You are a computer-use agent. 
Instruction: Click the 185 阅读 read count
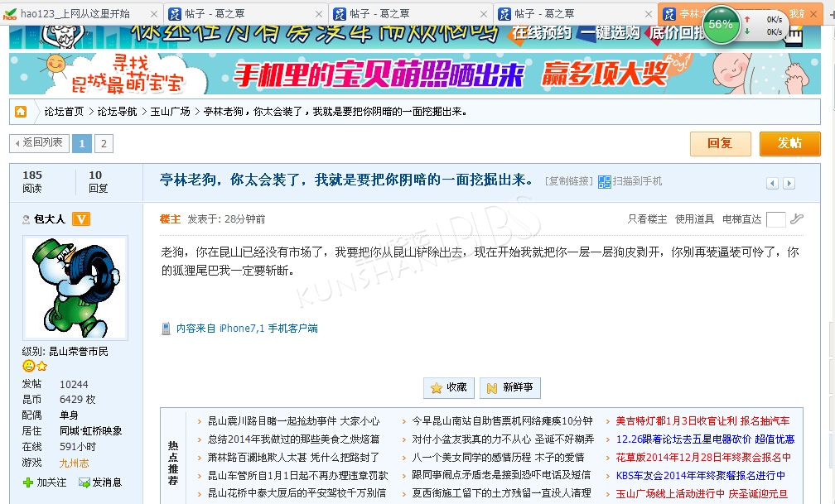tap(32, 181)
